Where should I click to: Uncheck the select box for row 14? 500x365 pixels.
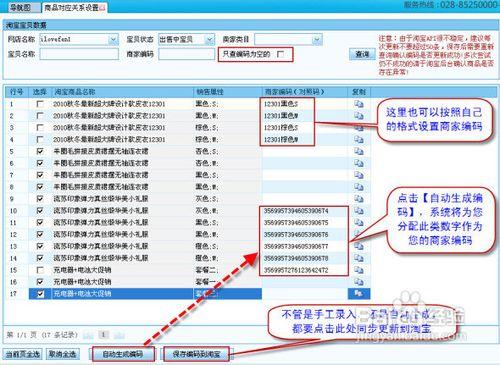click(40, 258)
